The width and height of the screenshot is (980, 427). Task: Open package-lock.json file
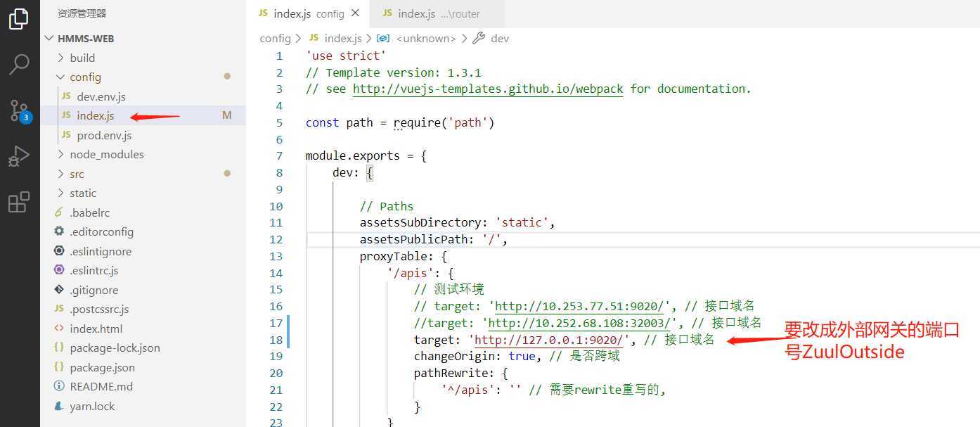tap(143, 348)
